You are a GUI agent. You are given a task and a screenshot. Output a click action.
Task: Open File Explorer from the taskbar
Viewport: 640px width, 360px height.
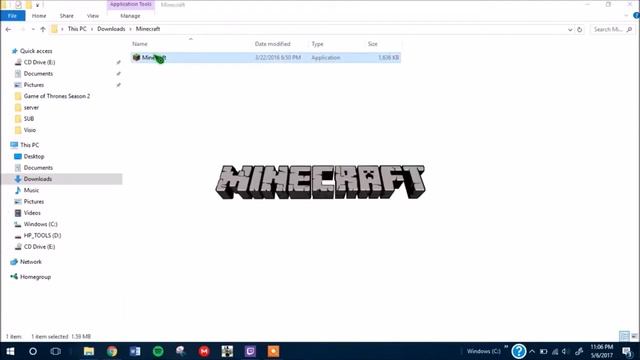tap(89, 351)
